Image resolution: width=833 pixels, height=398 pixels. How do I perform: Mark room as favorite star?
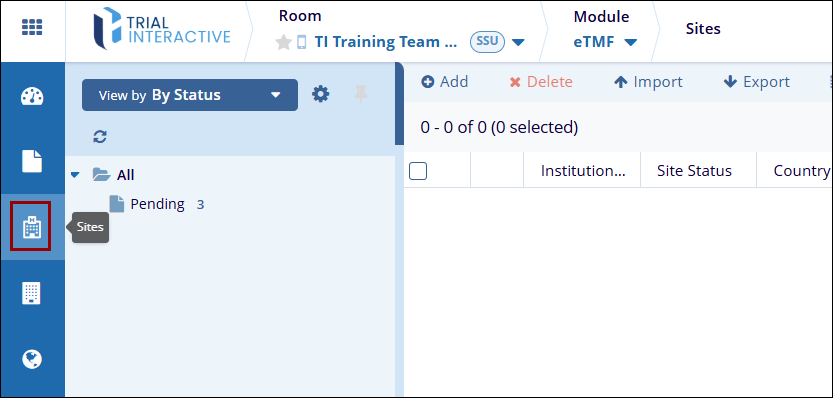pyautogui.click(x=284, y=42)
